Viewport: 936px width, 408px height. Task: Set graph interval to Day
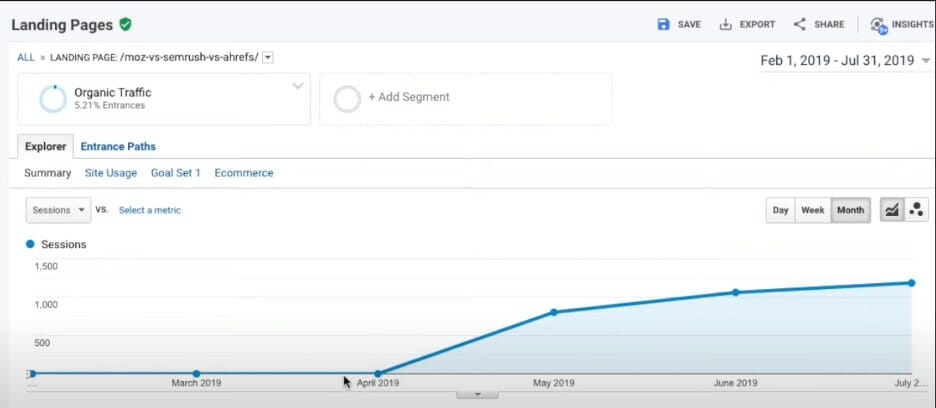click(x=780, y=210)
